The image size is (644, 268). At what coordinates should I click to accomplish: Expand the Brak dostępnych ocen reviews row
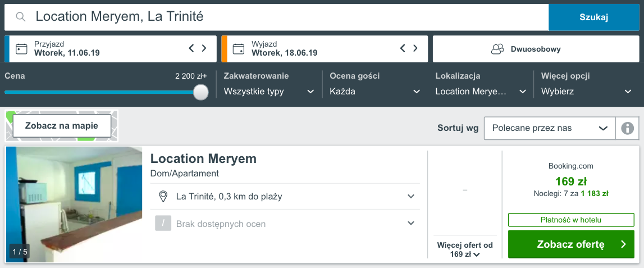coord(285,224)
